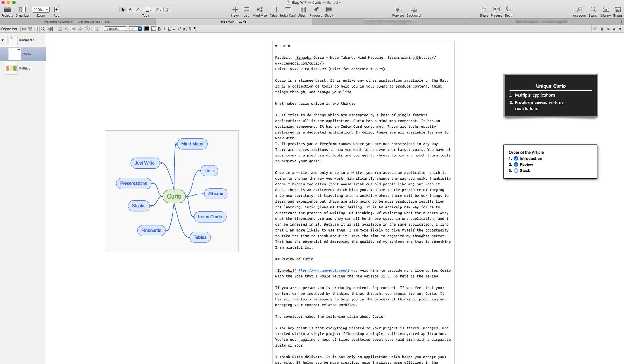Click the tag icon in format bar
The width and height of the screenshot is (624, 364).
coord(67,29)
